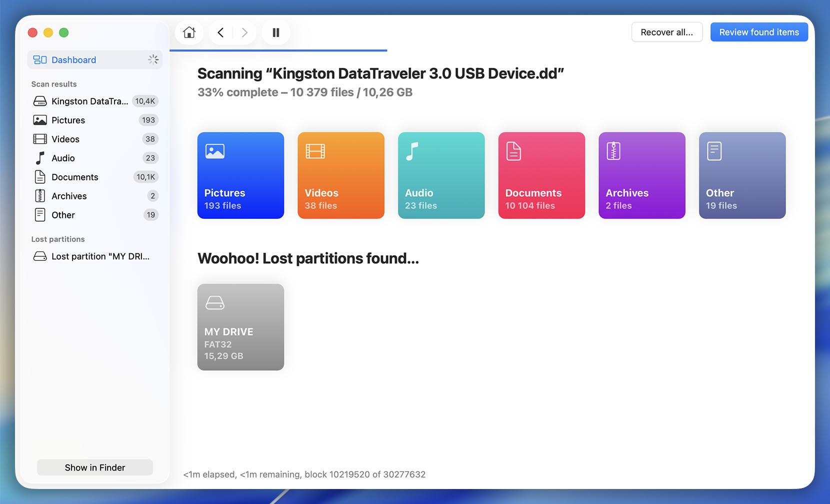The image size is (830, 504).
Task: Click the Kingston drive icon in sidebar
Action: tap(40, 101)
